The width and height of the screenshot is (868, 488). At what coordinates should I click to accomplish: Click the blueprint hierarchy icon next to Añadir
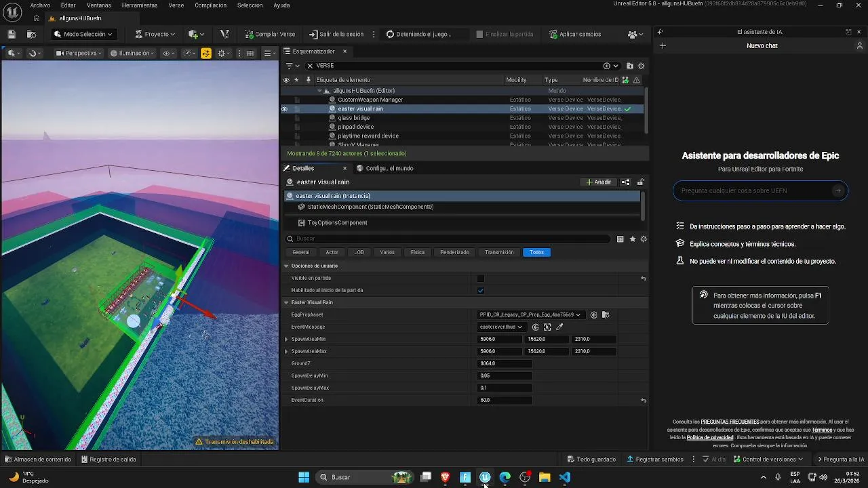pyautogui.click(x=625, y=182)
